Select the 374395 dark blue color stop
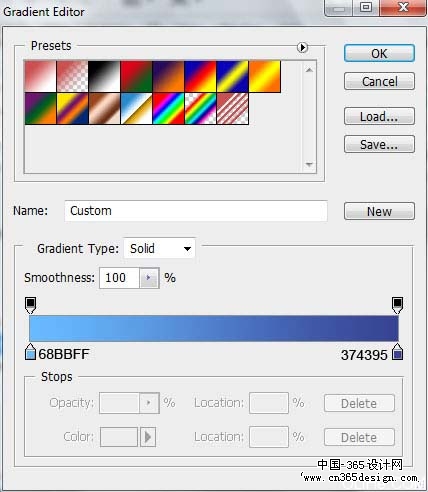Screen dimensions: 428x492 coord(397,352)
